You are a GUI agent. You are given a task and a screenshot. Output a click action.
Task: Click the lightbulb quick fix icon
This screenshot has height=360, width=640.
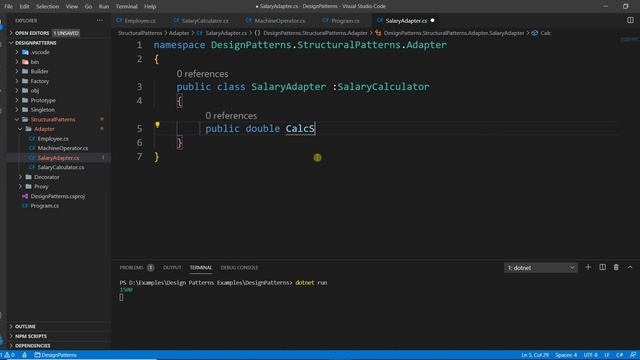tap(157, 125)
